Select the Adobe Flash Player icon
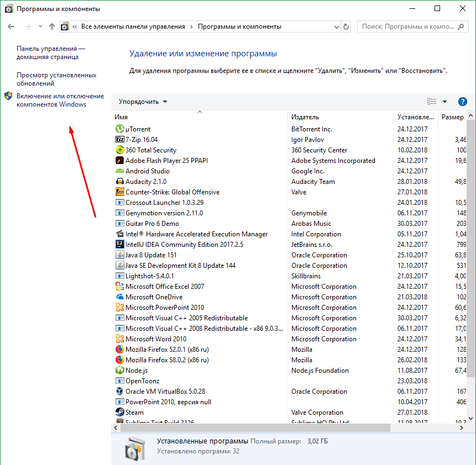Viewport: 476px width, 465px height. coord(119,161)
